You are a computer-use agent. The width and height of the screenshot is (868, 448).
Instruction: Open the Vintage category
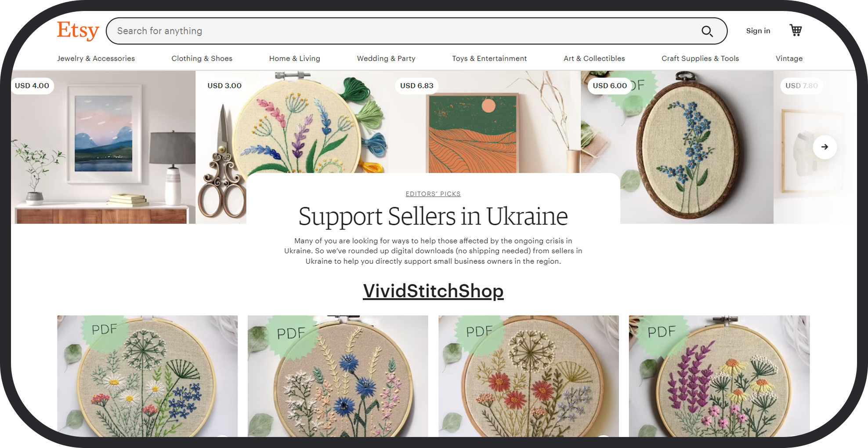(789, 58)
